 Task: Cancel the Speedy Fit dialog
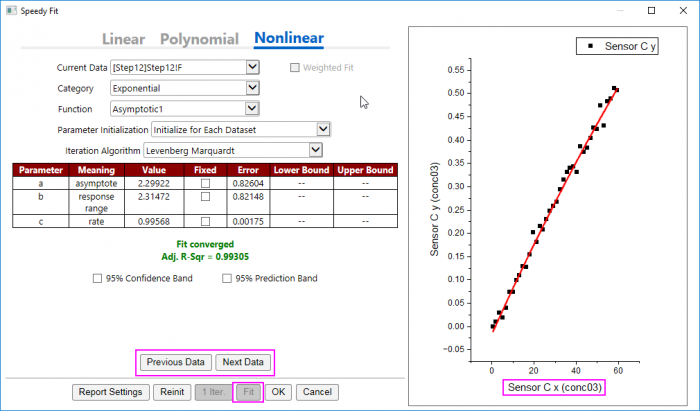[315, 392]
